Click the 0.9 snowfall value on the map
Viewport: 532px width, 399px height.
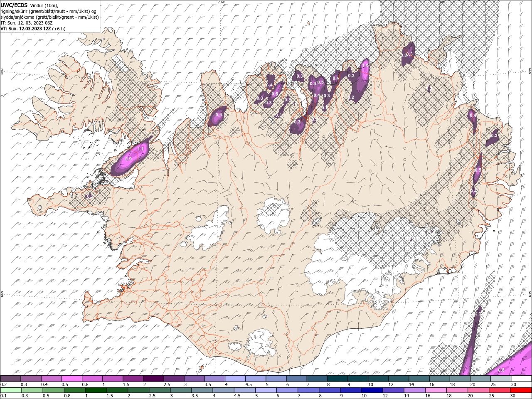coord(128,159)
